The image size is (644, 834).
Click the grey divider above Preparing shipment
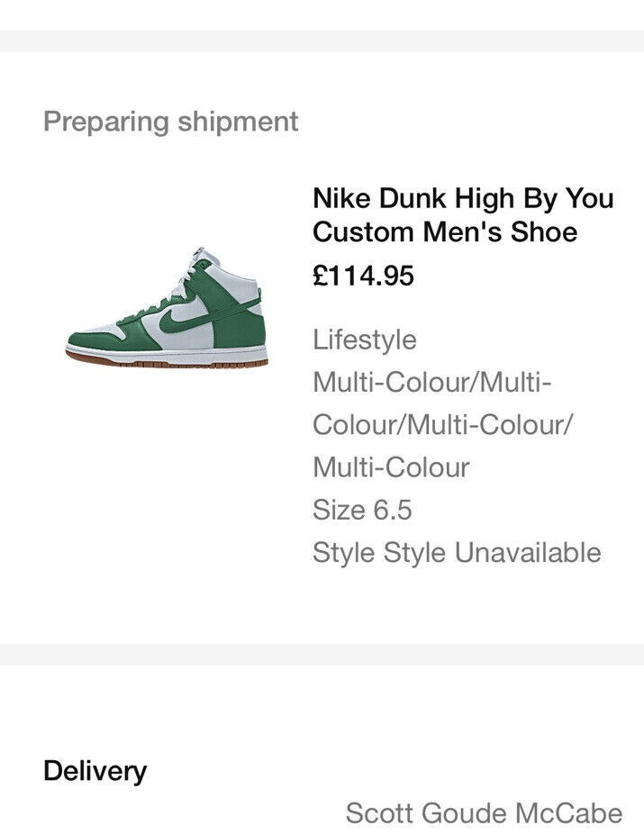tap(322, 41)
